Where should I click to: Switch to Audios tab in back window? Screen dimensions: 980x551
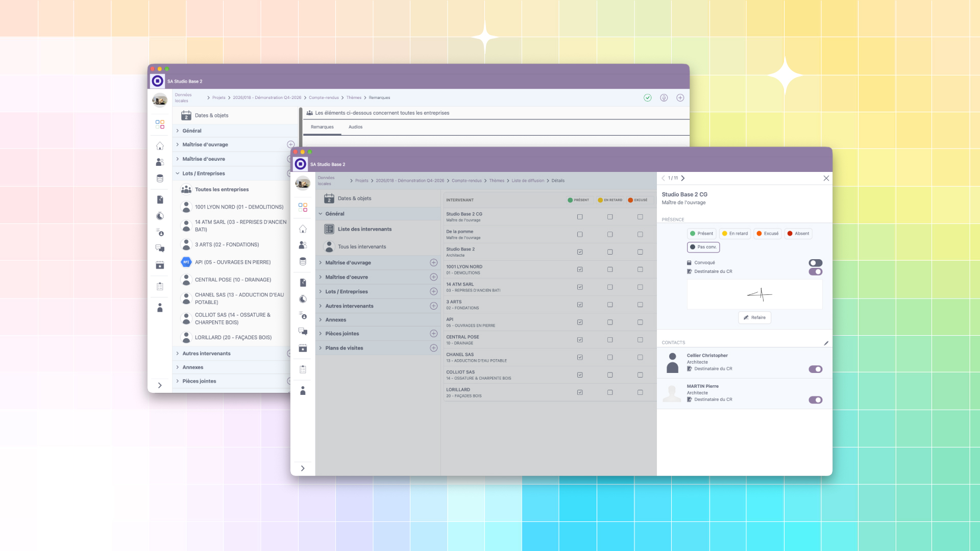(355, 127)
